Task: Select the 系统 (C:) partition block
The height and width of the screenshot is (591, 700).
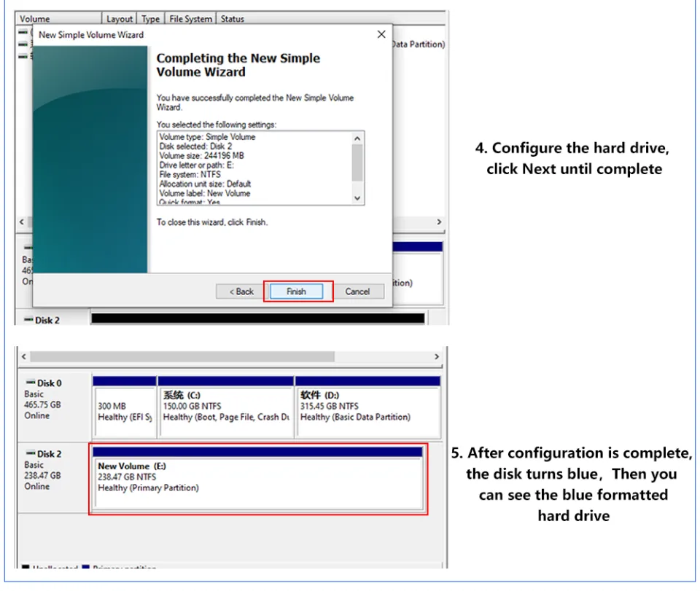Action: coord(226,412)
